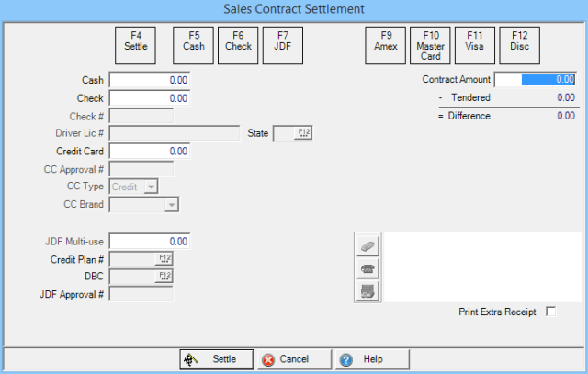
Task: Click the printer icon beside the notes box
Action: [367, 268]
